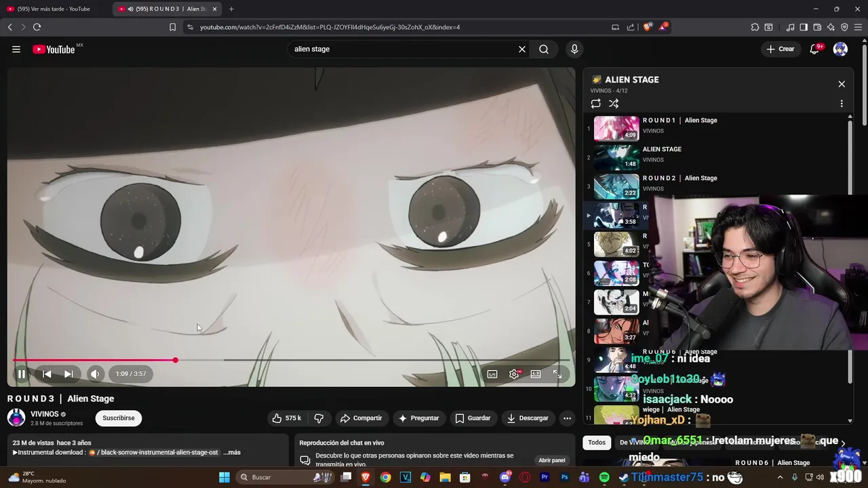Open more actions three-dot menu under video
The height and width of the screenshot is (488, 868).
(x=567, y=418)
